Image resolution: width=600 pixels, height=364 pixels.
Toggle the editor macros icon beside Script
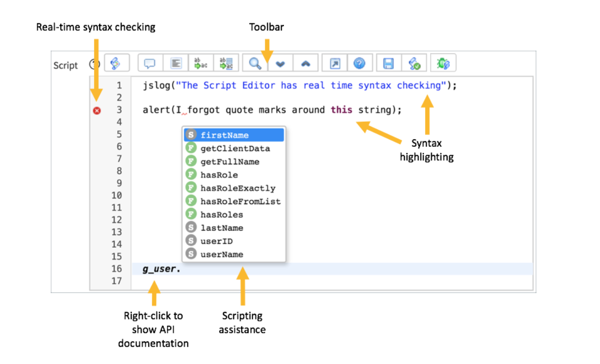click(x=116, y=63)
